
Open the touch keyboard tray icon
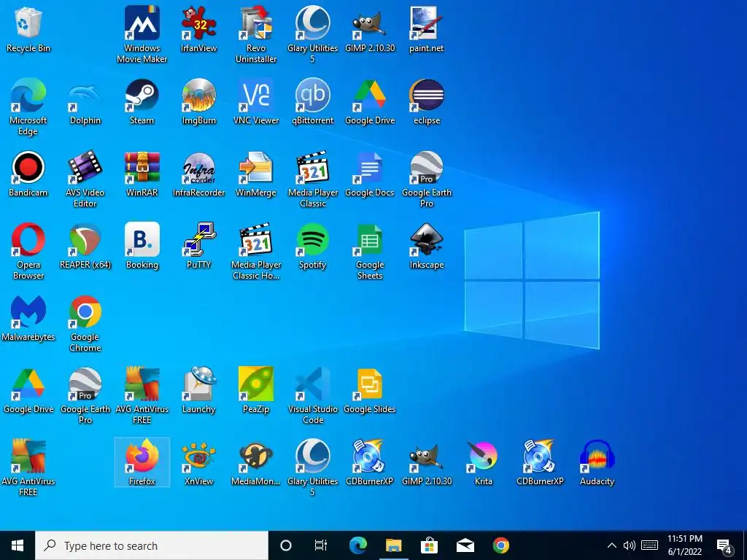click(x=649, y=545)
